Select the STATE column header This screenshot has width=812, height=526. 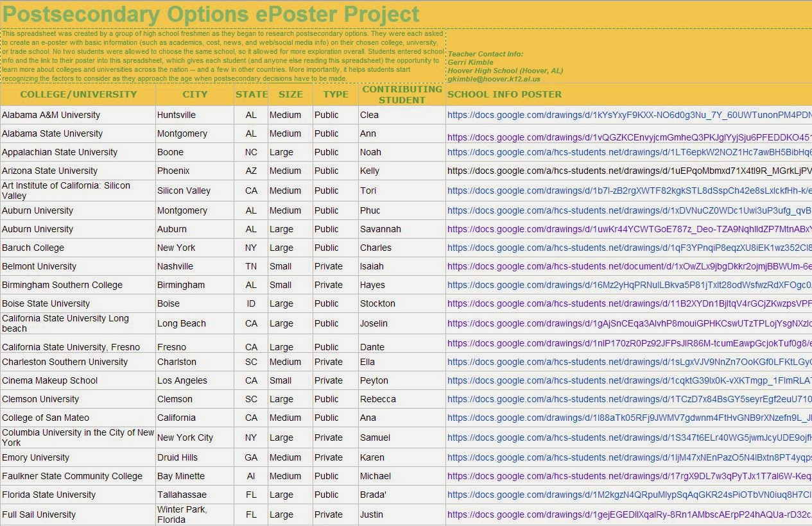(x=252, y=94)
